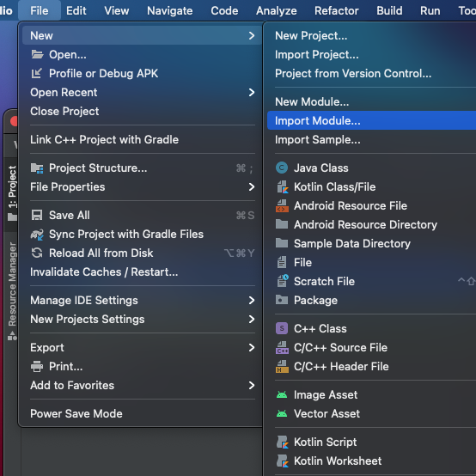Click the Scratch File icon
The width and height of the screenshot is (476, 476).
pos(283,281)
